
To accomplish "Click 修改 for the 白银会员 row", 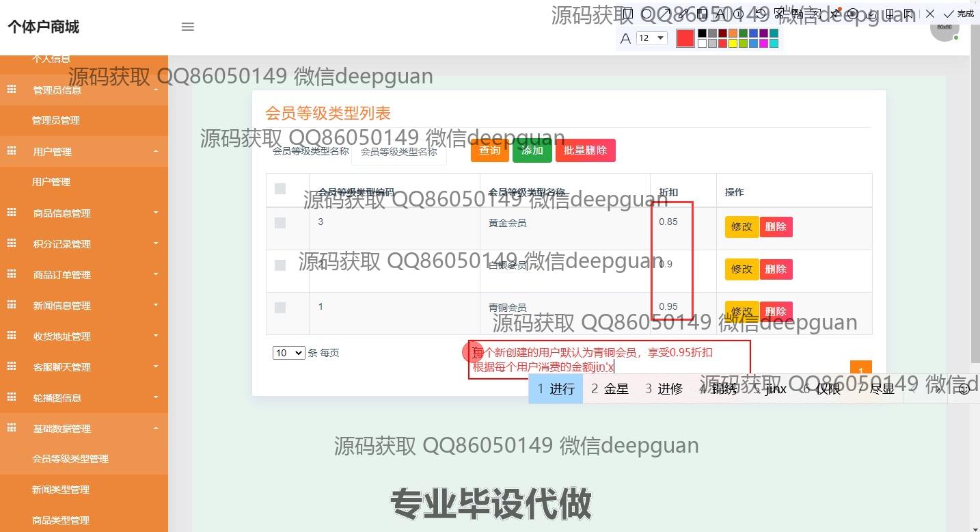I will (x=741, y=269).
